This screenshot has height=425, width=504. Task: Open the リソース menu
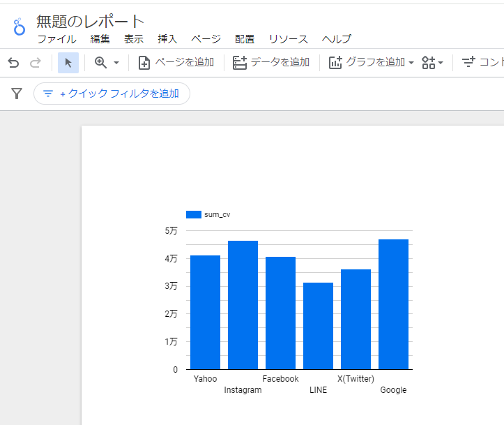click(288, 39)
